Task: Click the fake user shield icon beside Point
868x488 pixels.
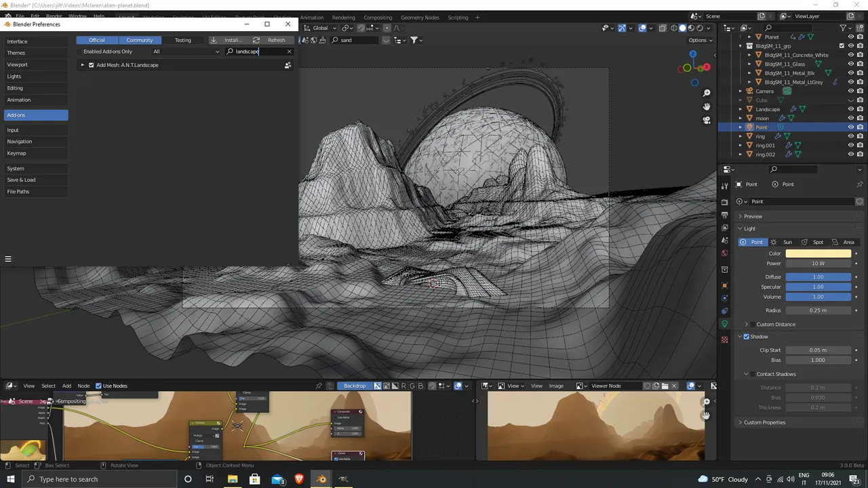Action: tap(859, 201)
